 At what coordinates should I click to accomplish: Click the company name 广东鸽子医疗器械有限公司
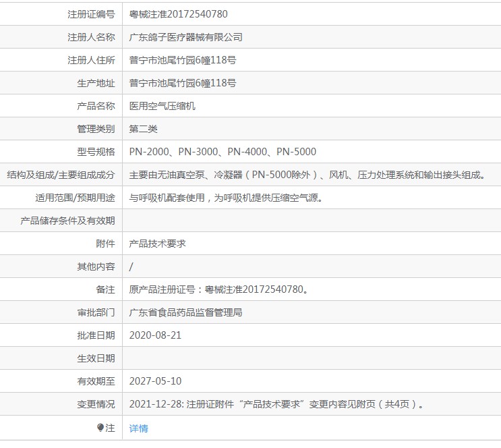(185, 37)
